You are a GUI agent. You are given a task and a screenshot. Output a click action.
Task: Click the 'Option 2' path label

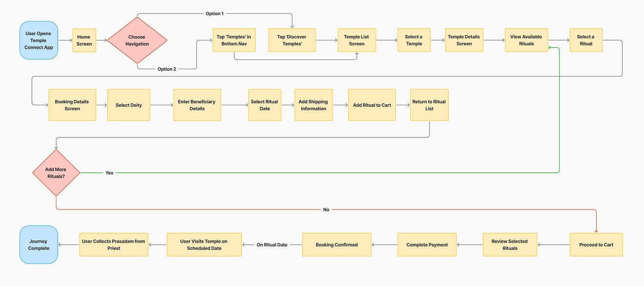tap(167, 69)
